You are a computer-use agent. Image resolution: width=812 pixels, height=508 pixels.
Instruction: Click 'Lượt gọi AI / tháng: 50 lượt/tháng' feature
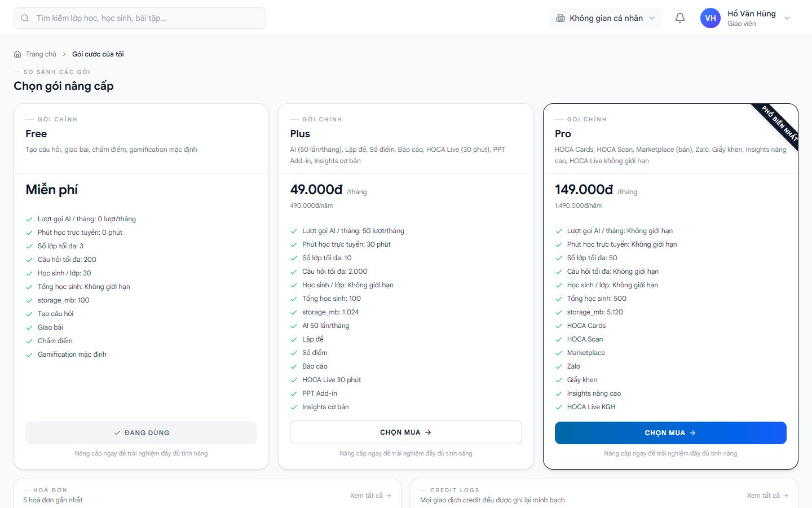pos(353,231)
